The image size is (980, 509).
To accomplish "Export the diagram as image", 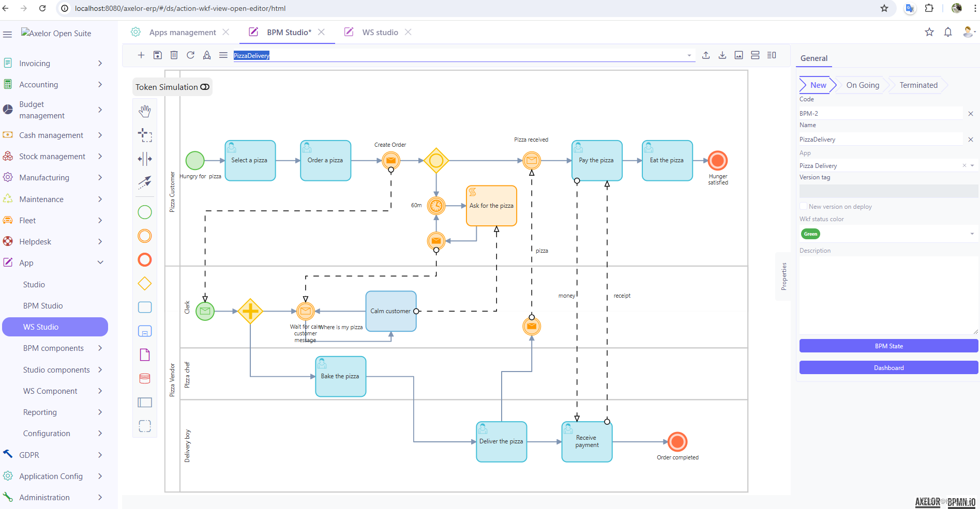I will (739, 55).
